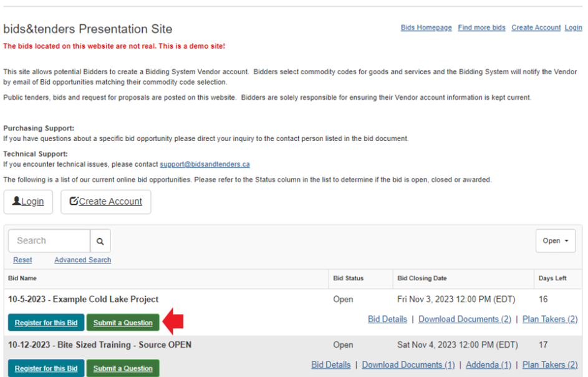588x377 pixels.
Task: Reset the search filters
Action: coord(22,260)
